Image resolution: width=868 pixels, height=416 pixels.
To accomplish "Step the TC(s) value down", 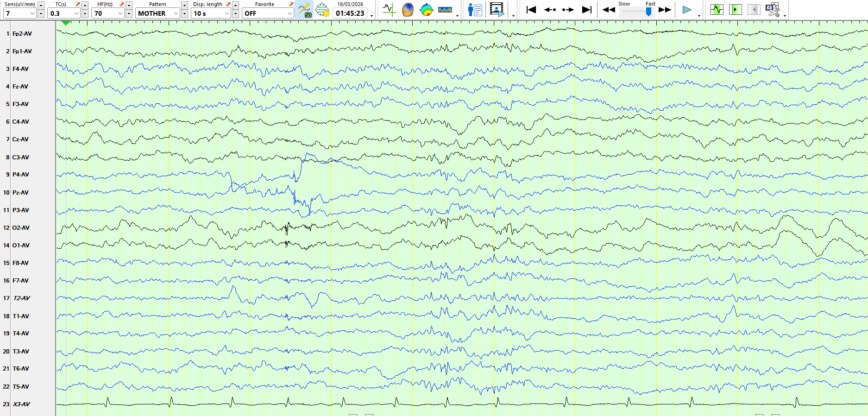I will (x=85, y=14).
